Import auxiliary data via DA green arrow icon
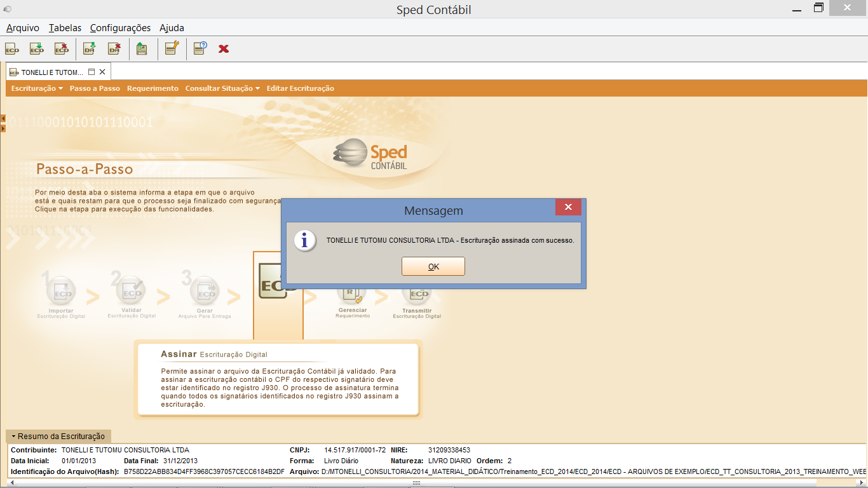The height and width of the screenshot is (488, 868). click(x=90, y=48)
